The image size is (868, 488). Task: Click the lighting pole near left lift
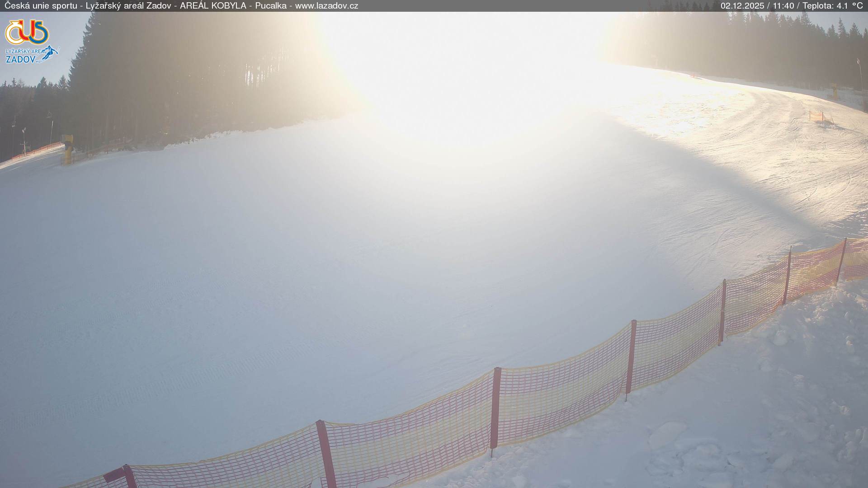tap(24, 140)
